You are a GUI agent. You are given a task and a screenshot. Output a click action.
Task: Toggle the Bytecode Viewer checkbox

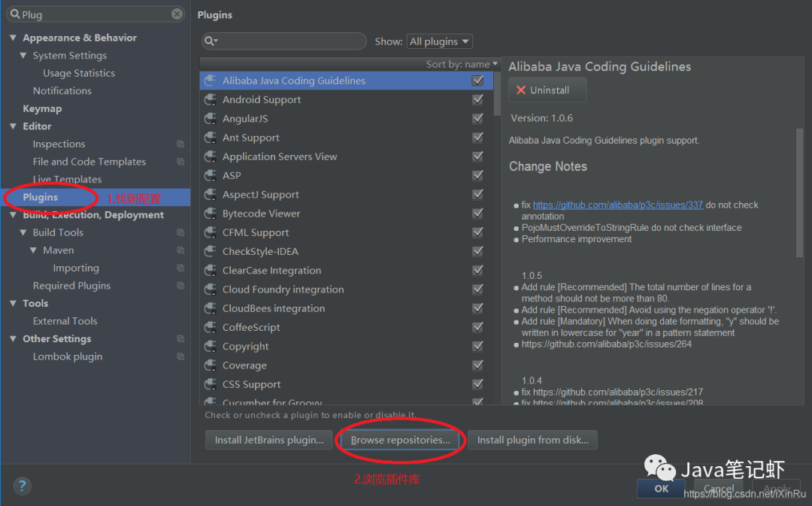pyautogui.click(x=477, y=214)
